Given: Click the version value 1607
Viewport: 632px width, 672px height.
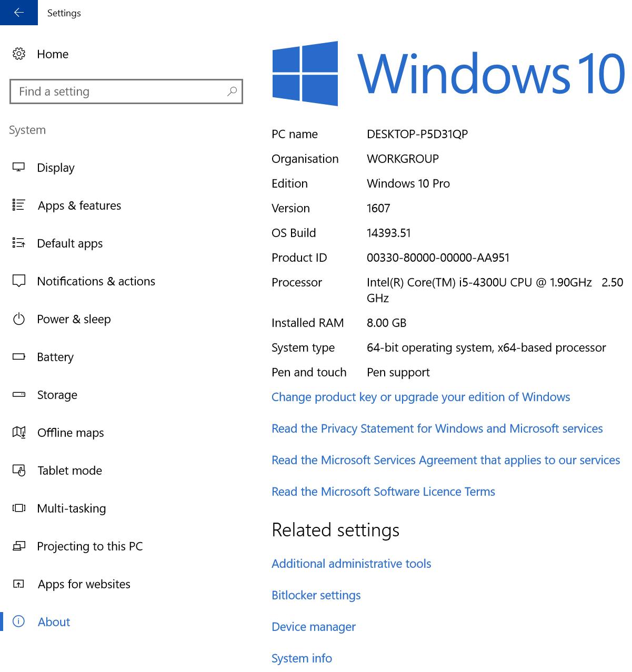Looking at the screenshot, I should (378, 208).
